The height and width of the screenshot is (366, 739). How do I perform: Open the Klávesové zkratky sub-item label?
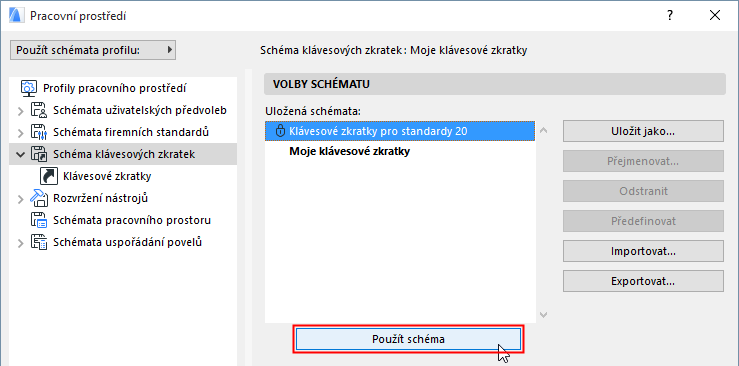click(x=107, y=176)
